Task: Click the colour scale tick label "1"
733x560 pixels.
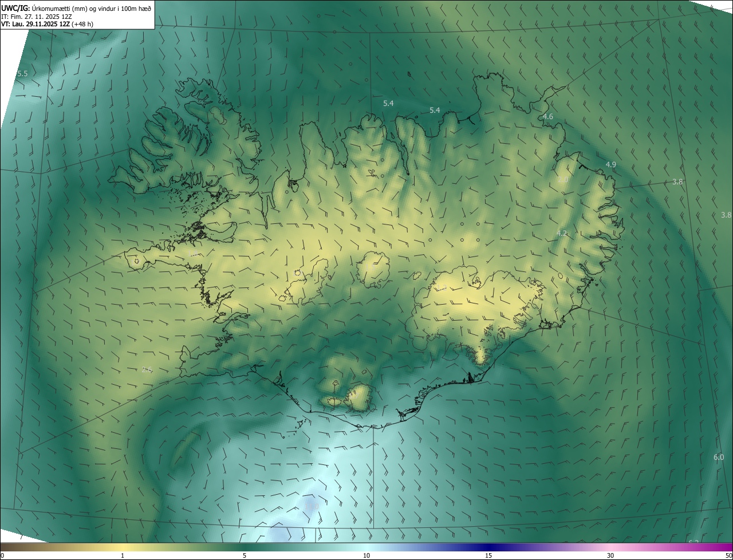Action: [123, 555]
